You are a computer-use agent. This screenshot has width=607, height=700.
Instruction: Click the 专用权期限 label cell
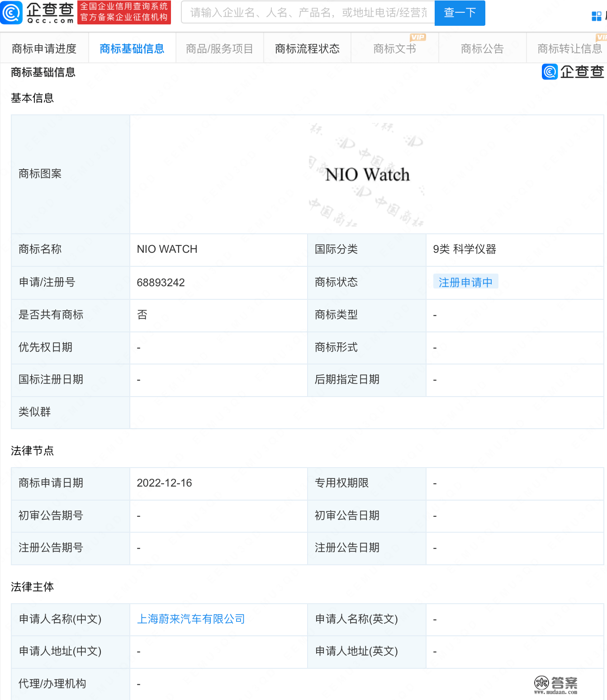367,483
